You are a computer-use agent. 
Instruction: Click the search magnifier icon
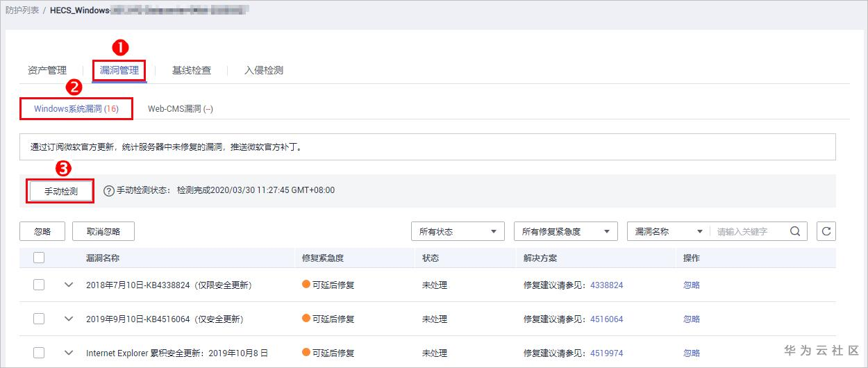(796, 232)
